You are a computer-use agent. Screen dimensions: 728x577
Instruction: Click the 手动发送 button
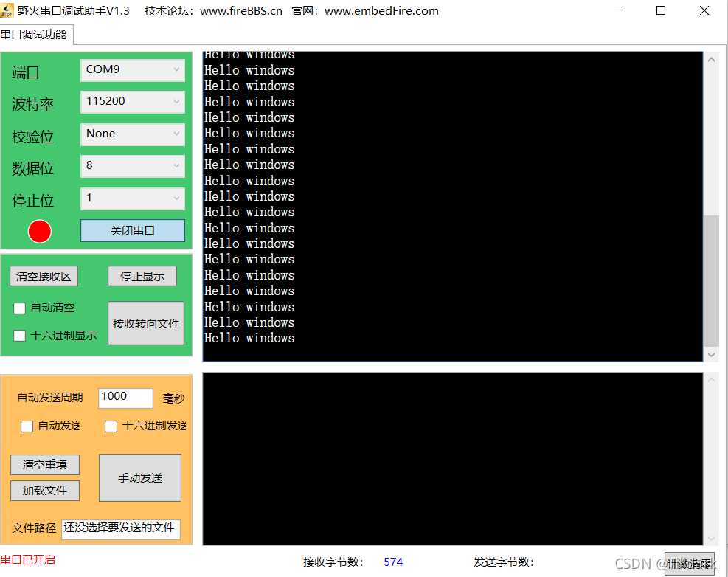click(x=140, y=477)
